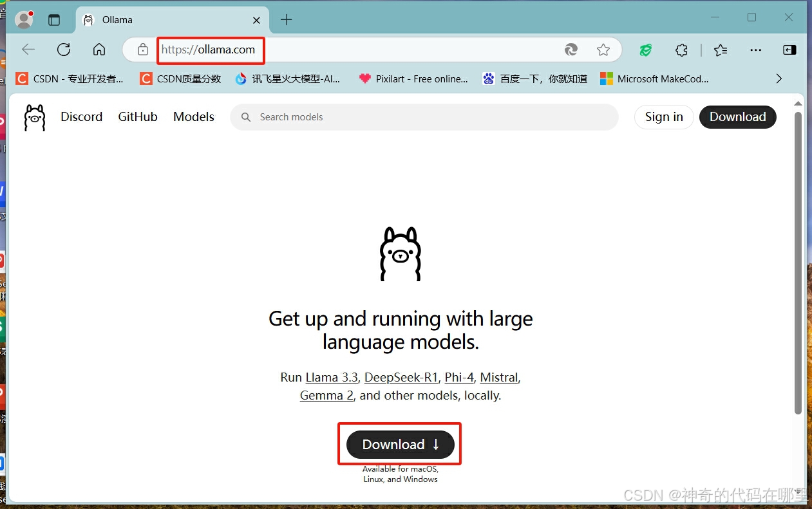
Task: Click the scrollbar up arrow
Action: click(x=798, y=103)
